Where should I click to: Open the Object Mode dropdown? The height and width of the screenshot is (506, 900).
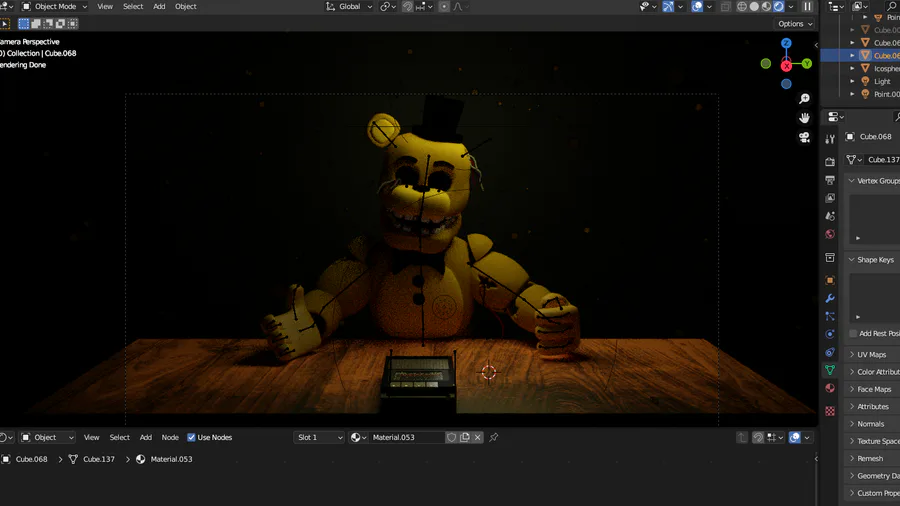[x=55, y=6]
